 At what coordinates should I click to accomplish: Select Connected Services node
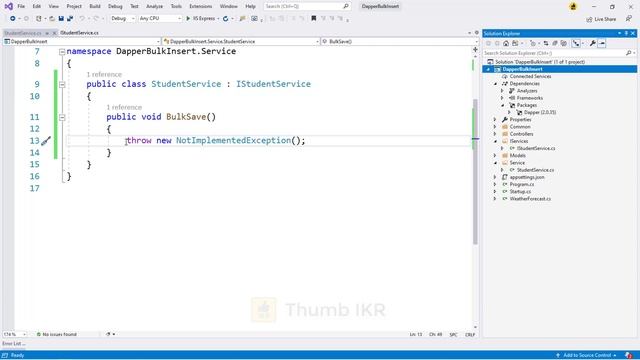(x=530, y=76)
